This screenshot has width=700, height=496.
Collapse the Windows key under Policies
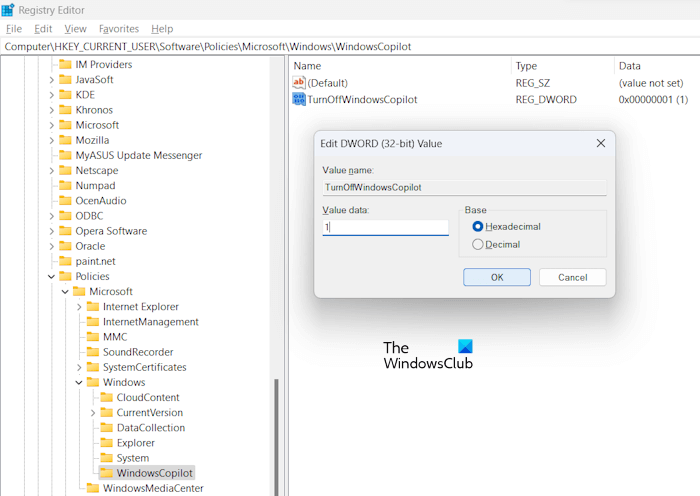(79, 383)
